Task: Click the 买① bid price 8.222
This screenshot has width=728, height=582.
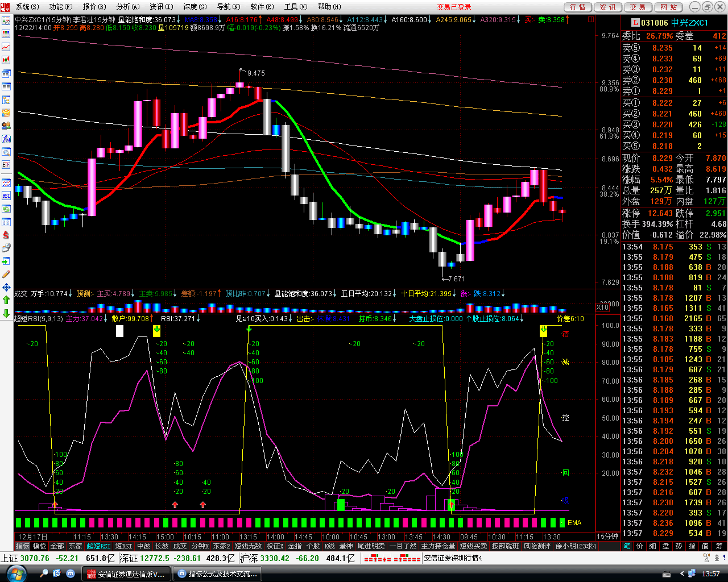Action: [x=663, y=103]
